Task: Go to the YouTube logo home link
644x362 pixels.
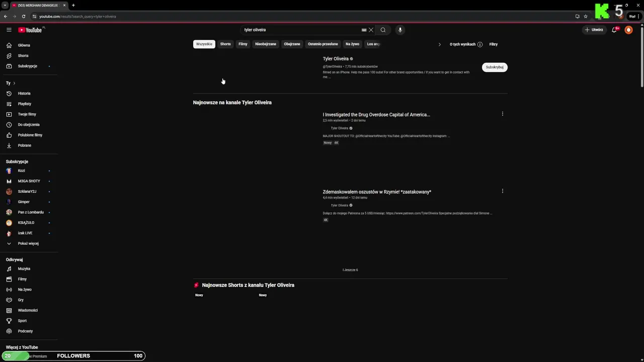Action: [x=30, y=30]
